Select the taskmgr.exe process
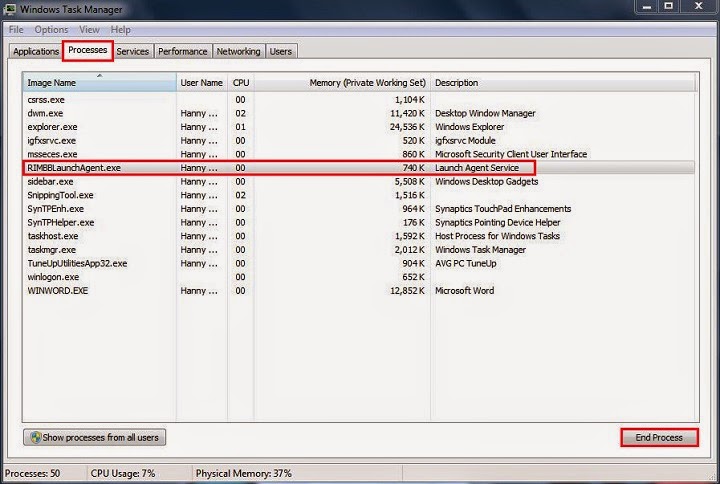Image resolution: width=720 pixels, height=484 pixels. point(358,250)
